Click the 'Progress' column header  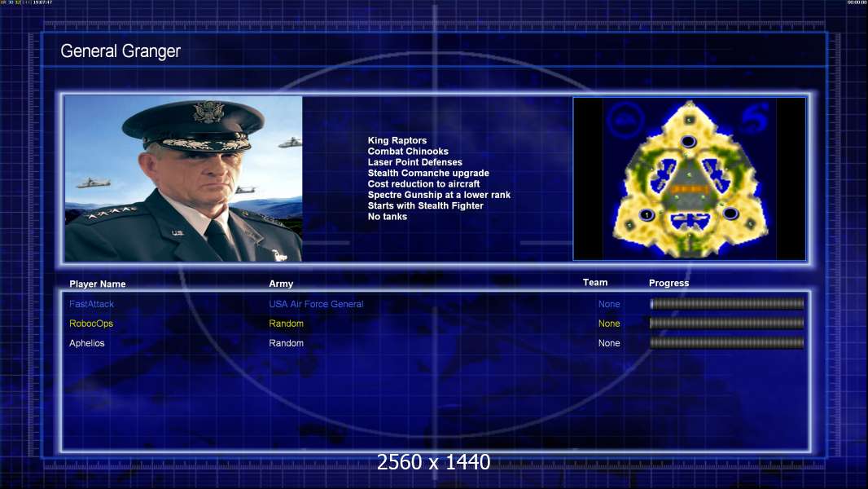pyautogui.click(x=669, y=283)
